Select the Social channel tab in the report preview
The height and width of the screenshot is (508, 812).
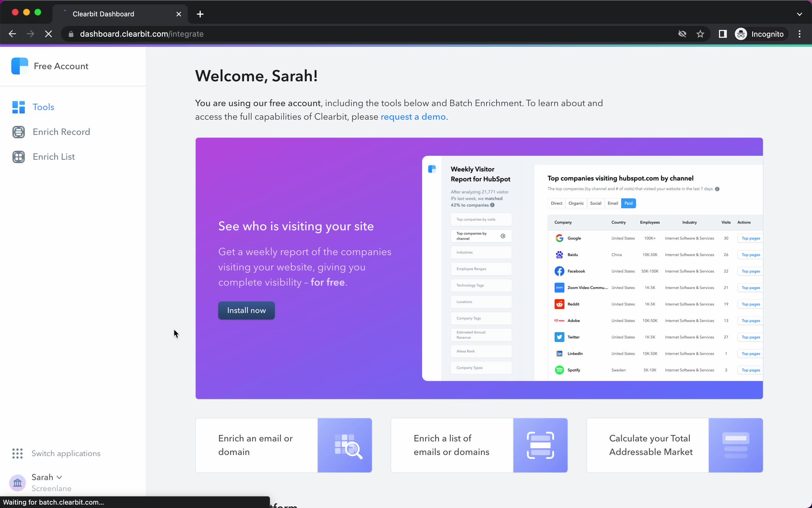click(x=595, y=203)
